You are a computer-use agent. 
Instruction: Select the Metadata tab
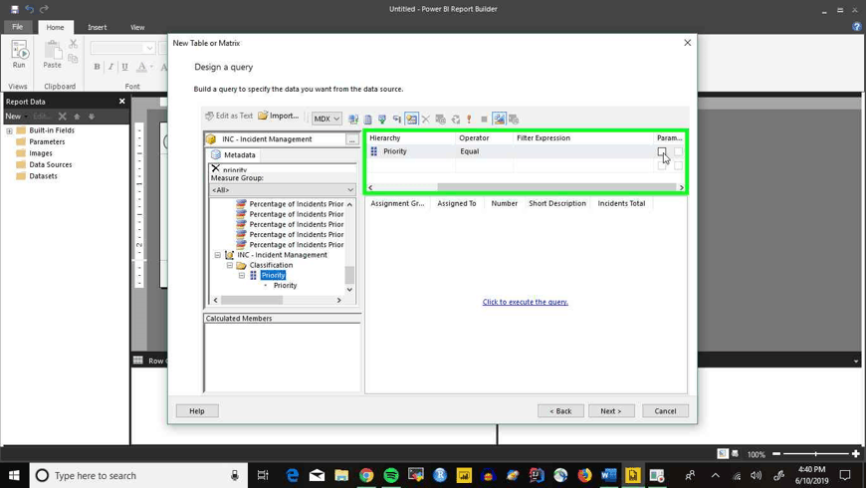[x=234, y=155]
